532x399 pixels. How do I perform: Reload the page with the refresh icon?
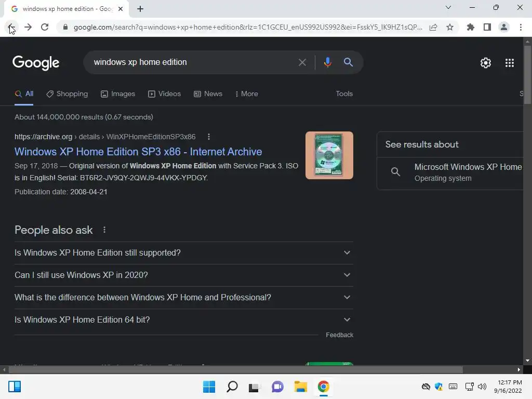pyautogui.click(x=45, y=27)
